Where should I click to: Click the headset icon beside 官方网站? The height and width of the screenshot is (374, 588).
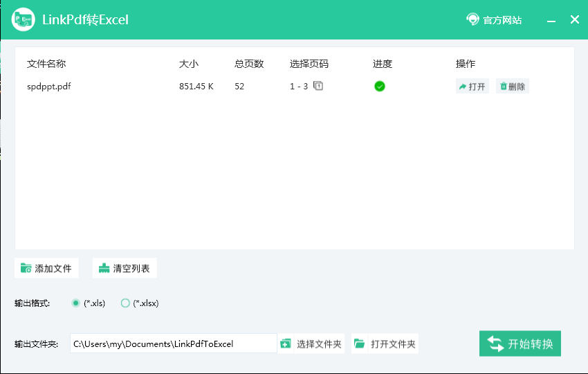[472, 19]
